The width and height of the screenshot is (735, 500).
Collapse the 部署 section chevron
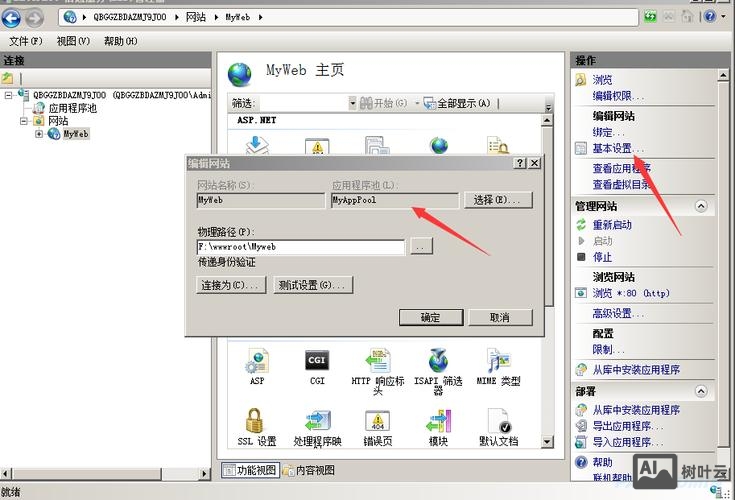click(x=701, y=391)
